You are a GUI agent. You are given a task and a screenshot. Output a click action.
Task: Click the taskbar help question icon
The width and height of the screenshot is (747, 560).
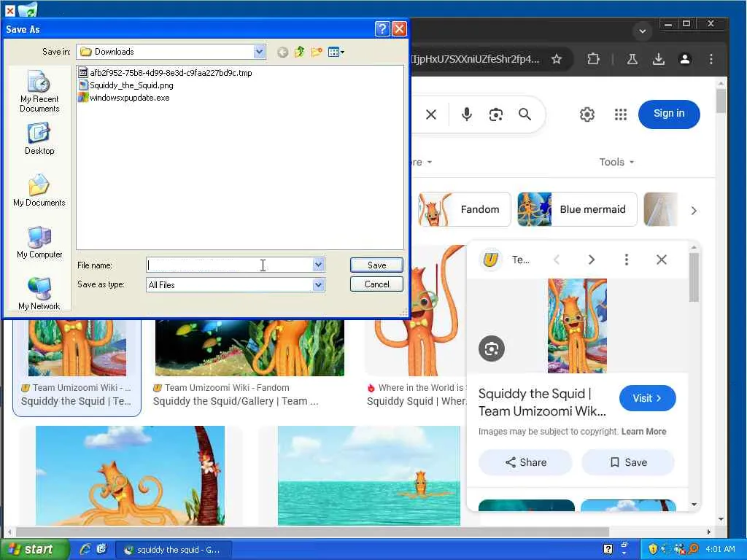tap(608, 549)
